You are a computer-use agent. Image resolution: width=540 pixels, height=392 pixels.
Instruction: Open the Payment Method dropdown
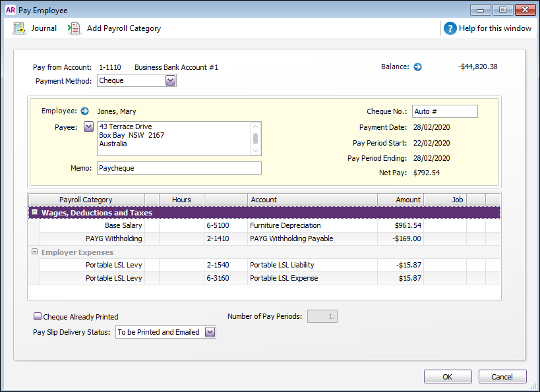[x=170, y=80]
